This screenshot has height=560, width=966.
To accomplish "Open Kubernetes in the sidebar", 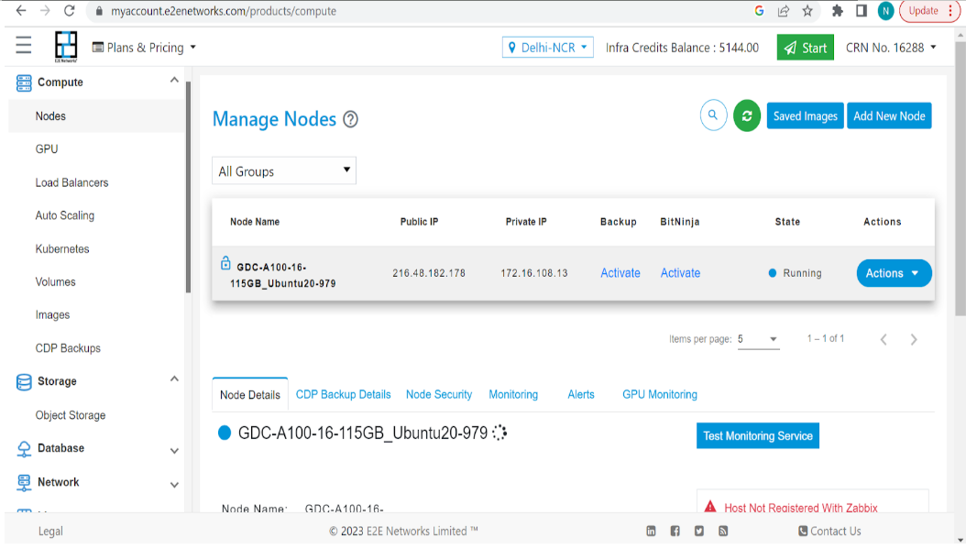I will tap(62, 249).
